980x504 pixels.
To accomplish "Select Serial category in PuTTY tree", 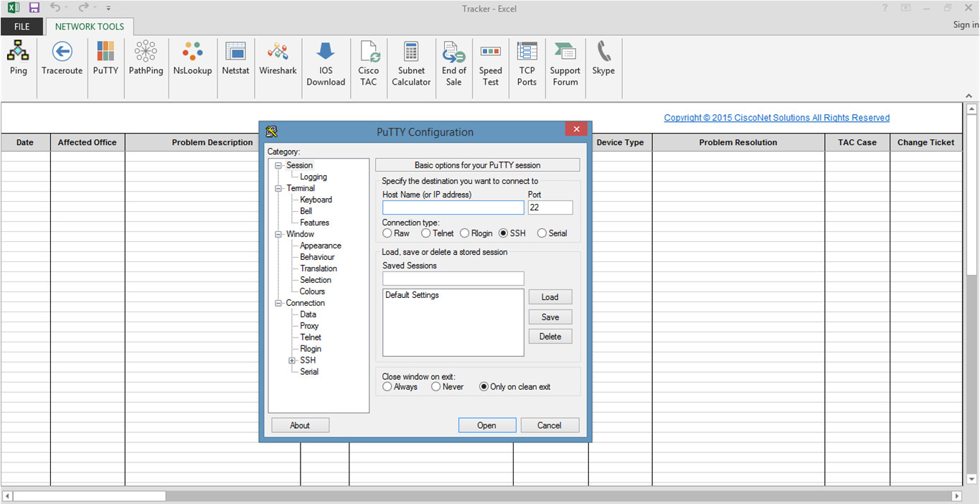I will [x=309, y=372].
